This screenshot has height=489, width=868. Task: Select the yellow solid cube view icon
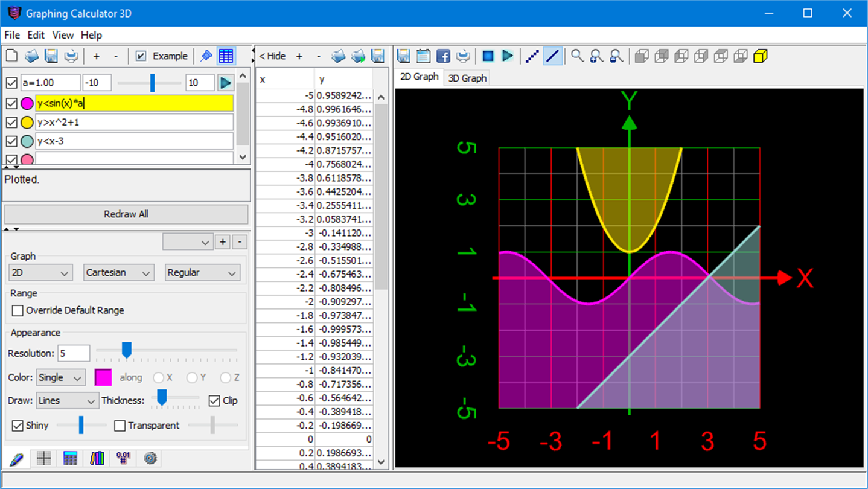(x=761, y=56)
